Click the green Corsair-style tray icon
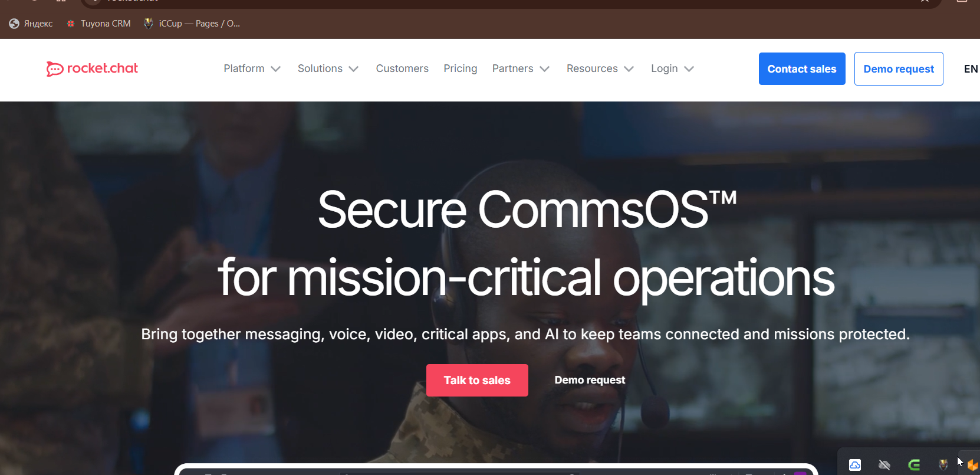Viewport: 980px width, 475px height. [x=914, y=465]
